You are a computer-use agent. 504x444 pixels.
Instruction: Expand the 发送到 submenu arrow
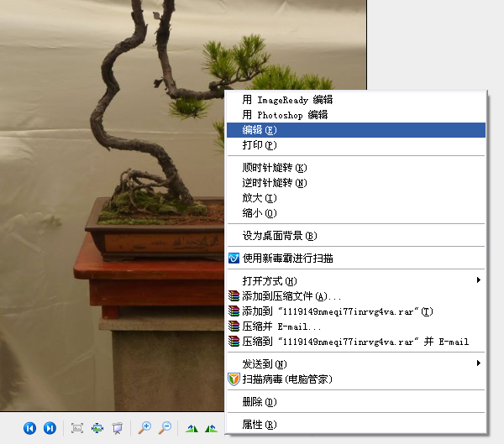click(x=479, y=363)
